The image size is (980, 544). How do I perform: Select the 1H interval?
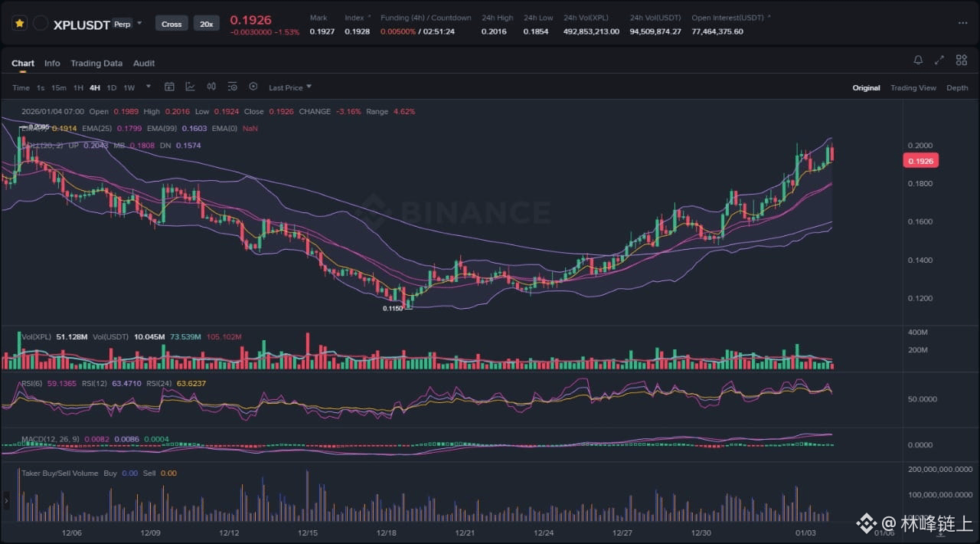(x=78, y=88)
